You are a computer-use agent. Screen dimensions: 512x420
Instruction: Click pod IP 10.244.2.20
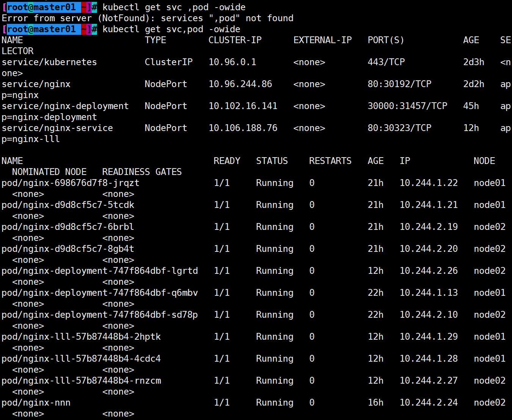(429, 249)
